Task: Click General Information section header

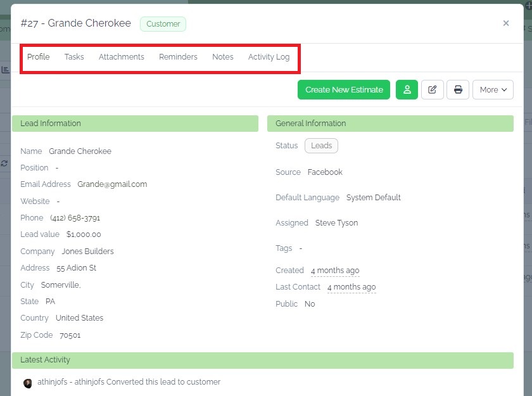Action: click(x=390, y=124)
